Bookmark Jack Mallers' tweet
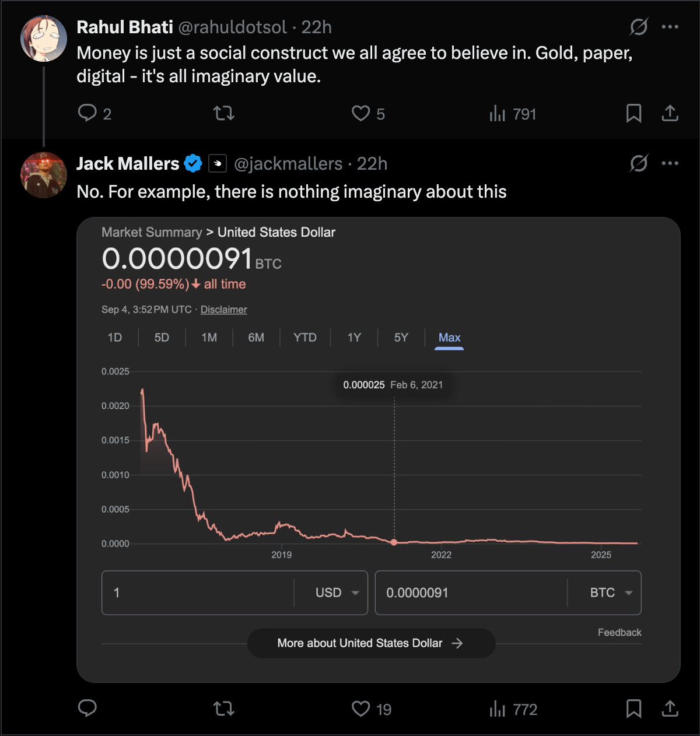Viewport: 700px width, 736px height. pyautogui.click(x=633, y=709)
